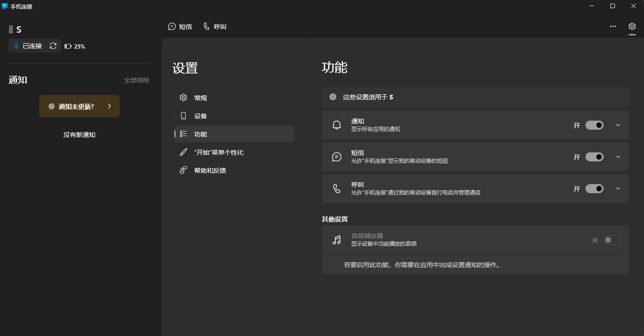Image resolution: width=644 pixels, height=336 pixels.
Task: Click the refresh connection icon
Action: (x=53, y=46)
